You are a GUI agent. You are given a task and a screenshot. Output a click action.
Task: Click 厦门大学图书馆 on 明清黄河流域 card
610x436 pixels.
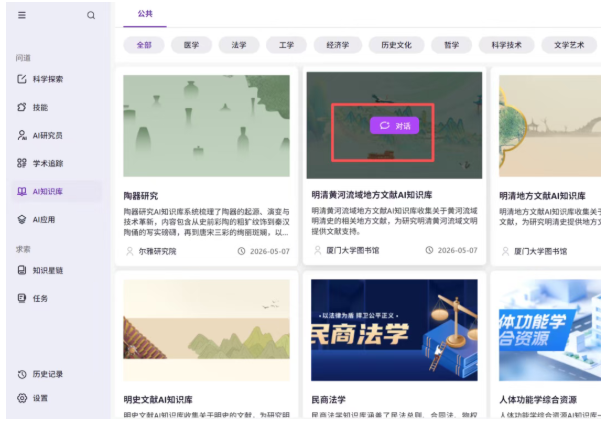352,250
